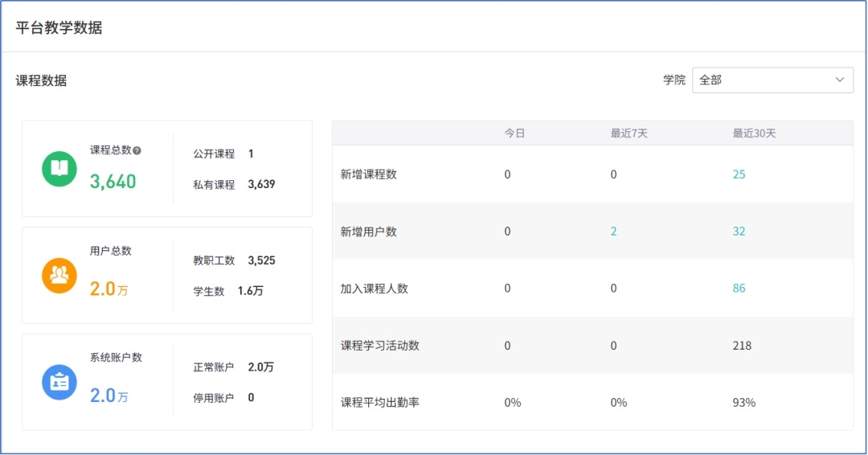This screenshot has height=455, width=868.
Task: Open the 25 new courses link
Action: point(739,174)
